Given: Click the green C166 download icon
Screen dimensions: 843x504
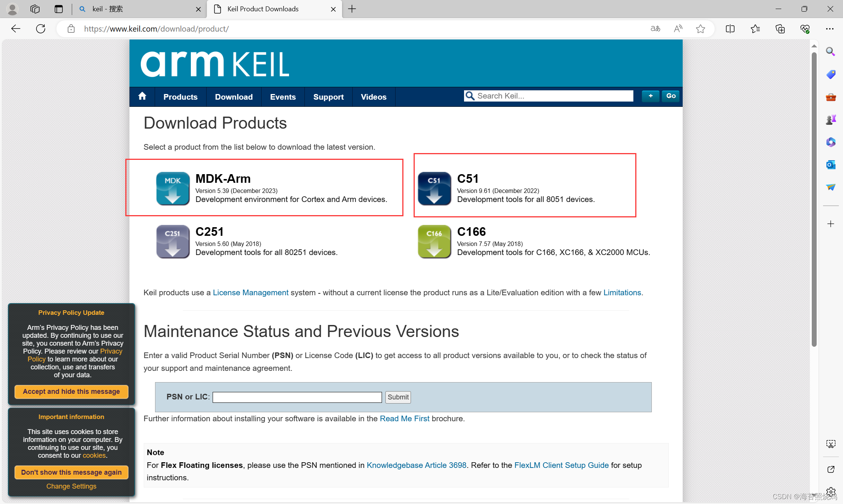Looking at the screenshot, I should [434, 241].
